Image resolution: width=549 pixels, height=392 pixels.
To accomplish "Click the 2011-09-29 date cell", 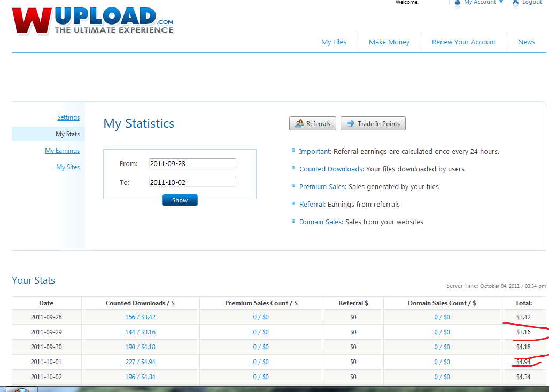I will tap(46, 332).
